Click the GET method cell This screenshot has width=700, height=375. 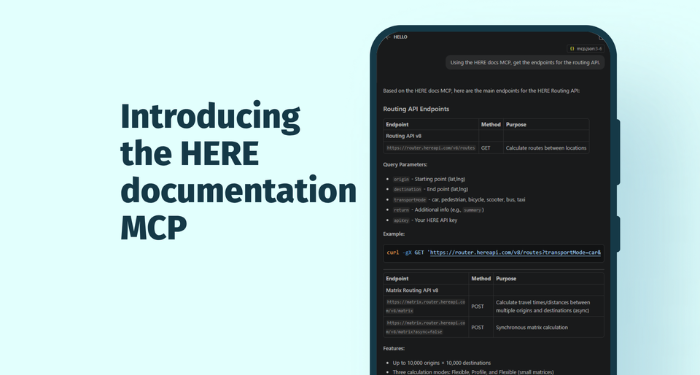click(x=491, y=148)
